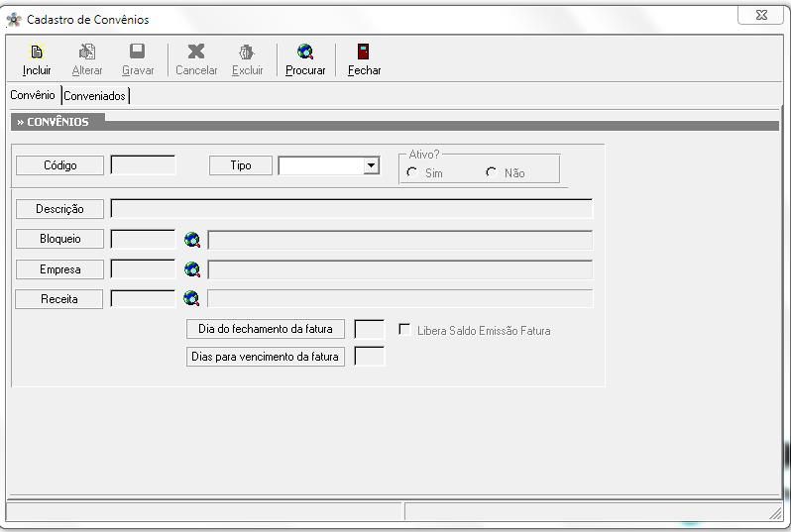The width and height of the screenshot is (791, 532).
Task: Click the Fechar door icon
Action: (364, 52)
